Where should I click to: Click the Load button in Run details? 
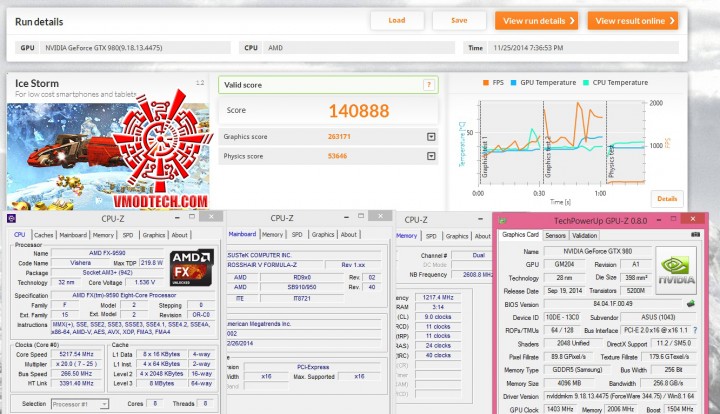click(397, 21)
